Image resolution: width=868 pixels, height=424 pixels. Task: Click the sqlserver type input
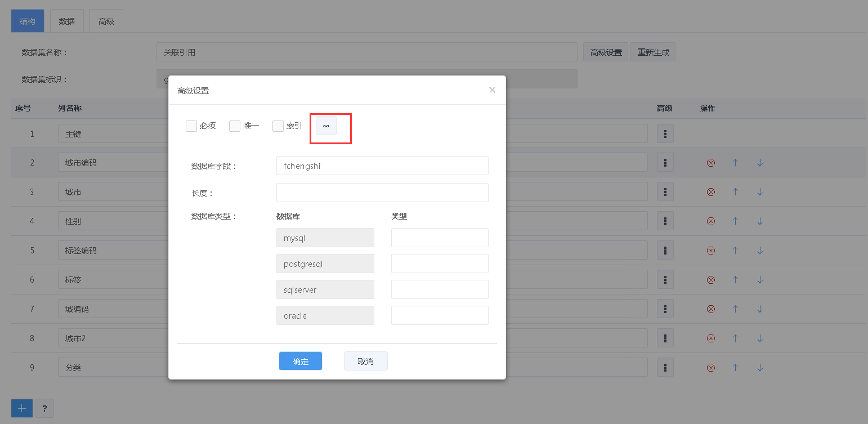[x=440, y=289]
